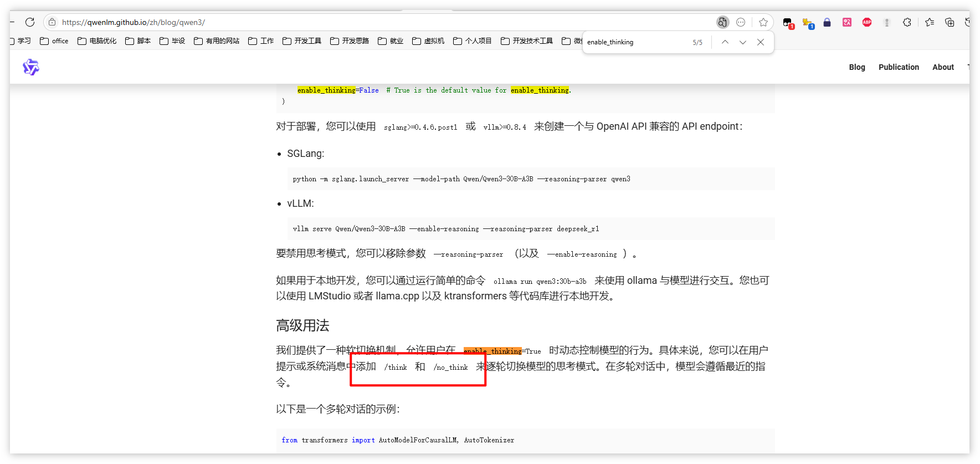The height and width of the screenshot is (464, 980).
Task: Reload the page with the refresh icon
Action: [30, 22]
